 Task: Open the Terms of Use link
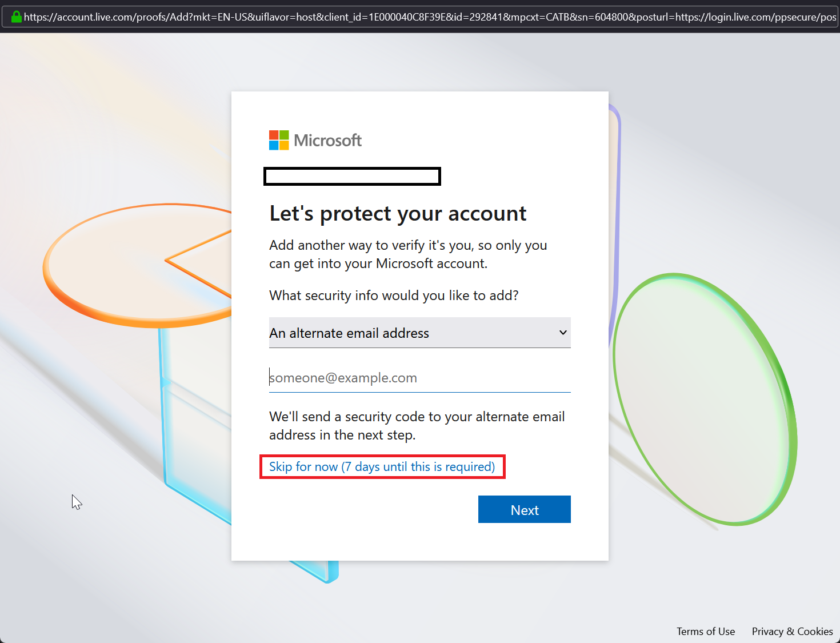pos(706,631)
